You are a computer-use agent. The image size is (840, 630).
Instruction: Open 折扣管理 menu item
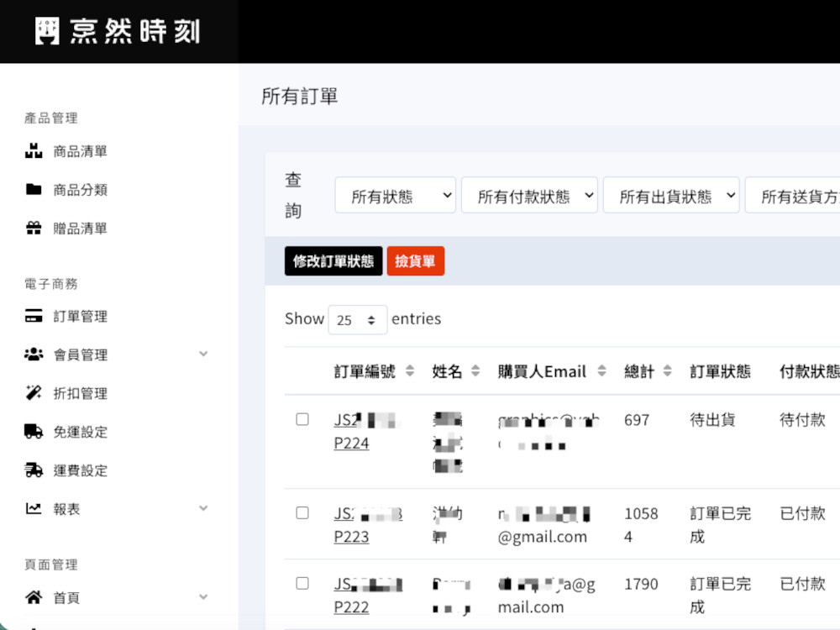click(81, 394)
